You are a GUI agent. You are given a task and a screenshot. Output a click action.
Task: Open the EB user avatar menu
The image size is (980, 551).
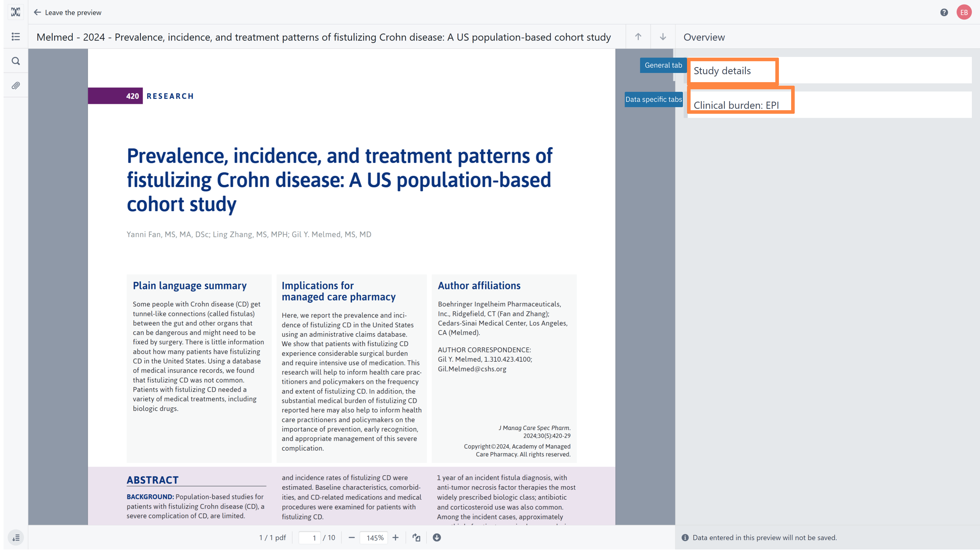click(x=964, y=12)
